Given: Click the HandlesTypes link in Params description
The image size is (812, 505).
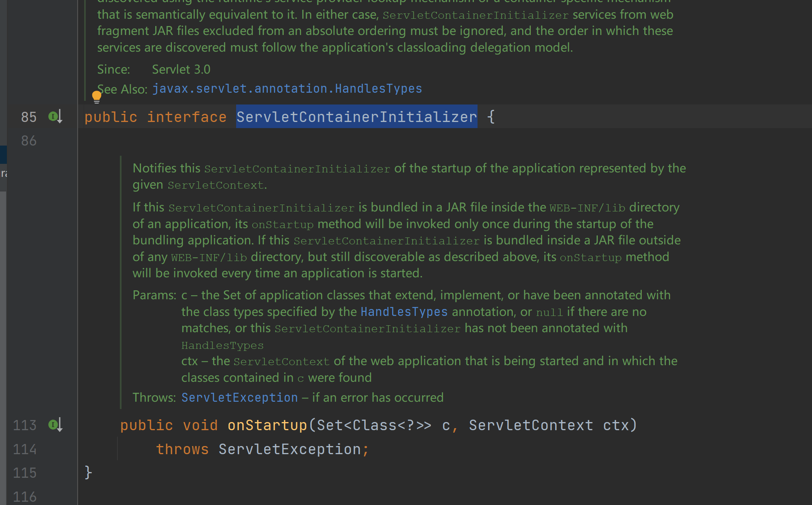Looking at the screenshot, I should pos(404,311).
